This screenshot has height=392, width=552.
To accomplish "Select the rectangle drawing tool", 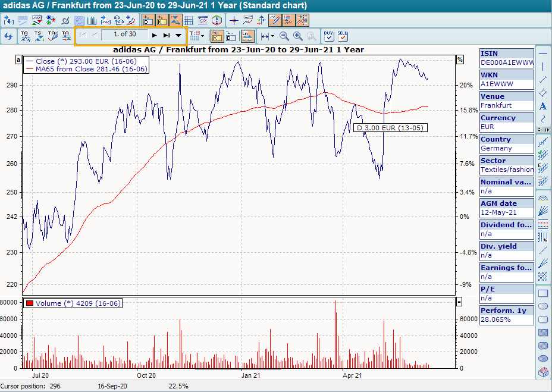I will point(542,293).
